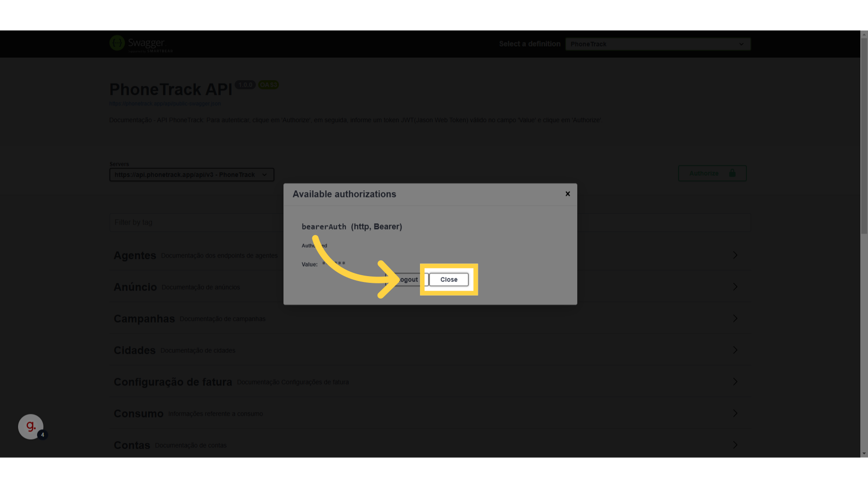Click the Authorize button with the lock icon

point(712,174)
